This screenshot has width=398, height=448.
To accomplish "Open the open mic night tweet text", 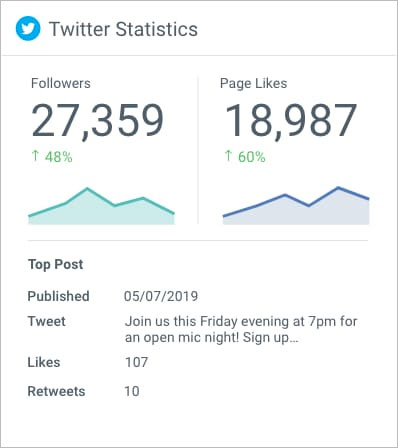I will pyautogui.click(x=241, y=329).
